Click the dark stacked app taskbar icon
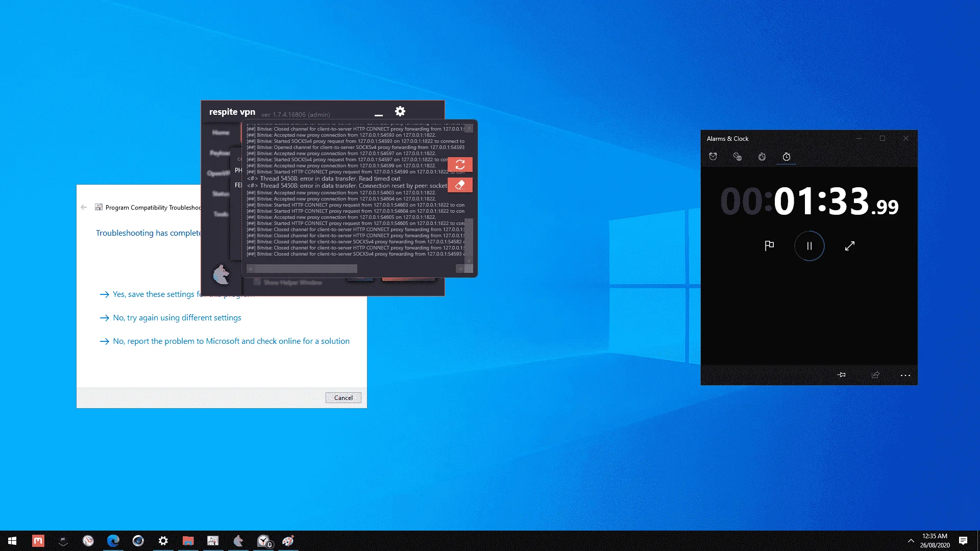This screenshot has height=551, width=980. [63, 541]
